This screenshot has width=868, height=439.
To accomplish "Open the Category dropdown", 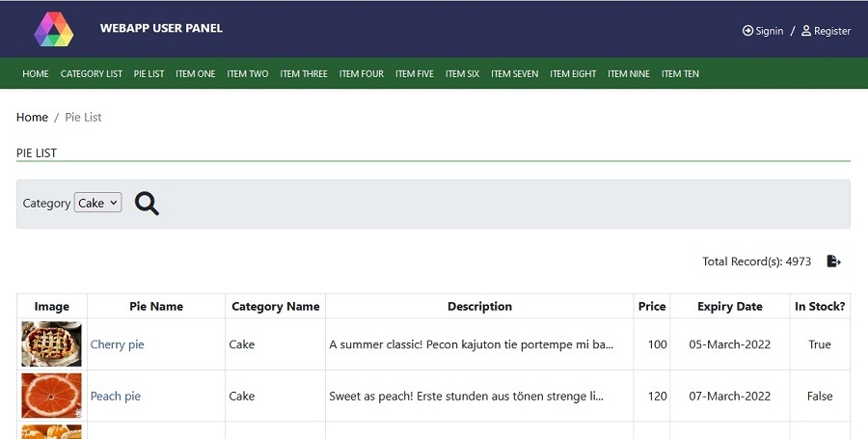I will [98, 204].
